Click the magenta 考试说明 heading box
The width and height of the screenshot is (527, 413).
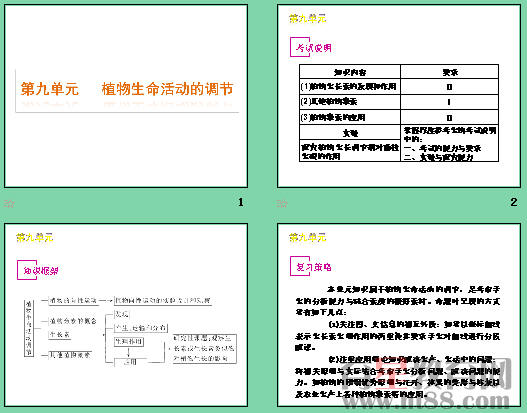[x=311, y=47]
